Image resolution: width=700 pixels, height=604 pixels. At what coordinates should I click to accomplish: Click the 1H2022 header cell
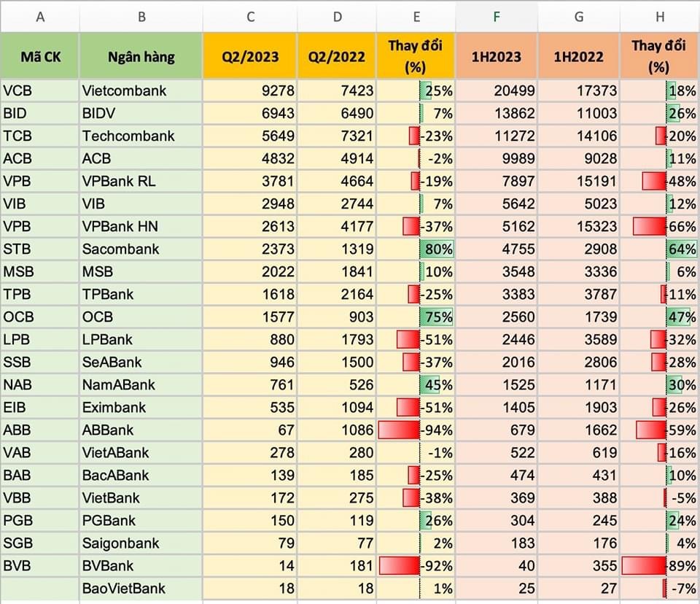(578, 56)
